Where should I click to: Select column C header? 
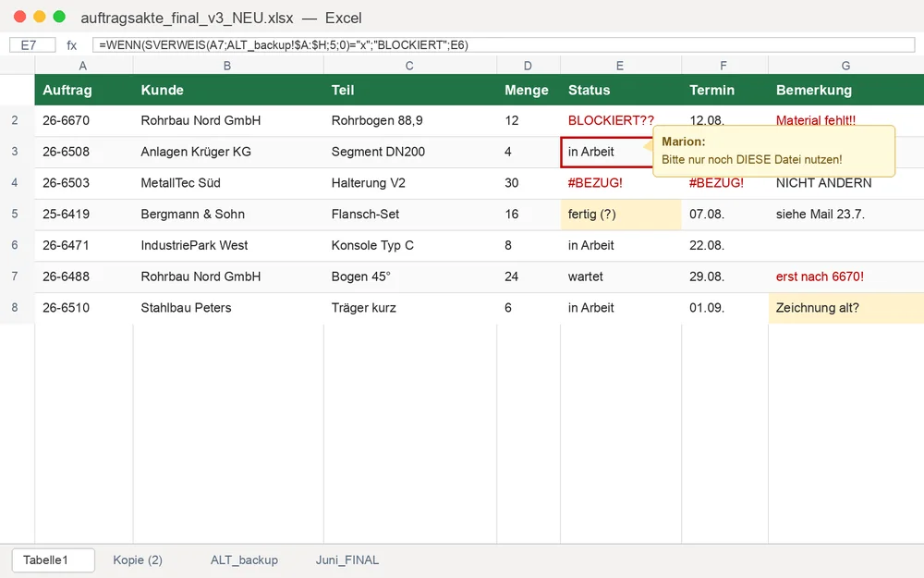(410, 66)
